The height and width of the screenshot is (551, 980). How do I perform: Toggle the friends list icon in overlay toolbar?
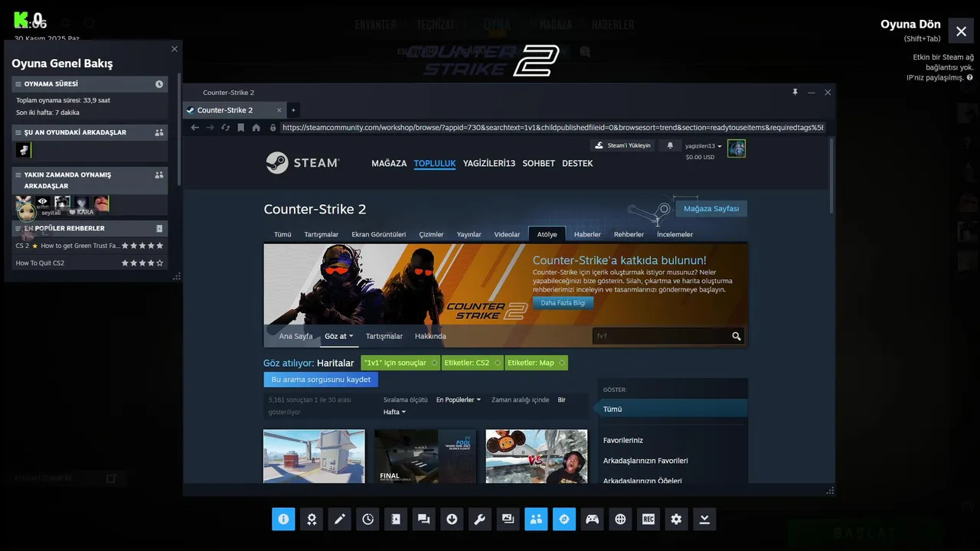pos(536,519)
